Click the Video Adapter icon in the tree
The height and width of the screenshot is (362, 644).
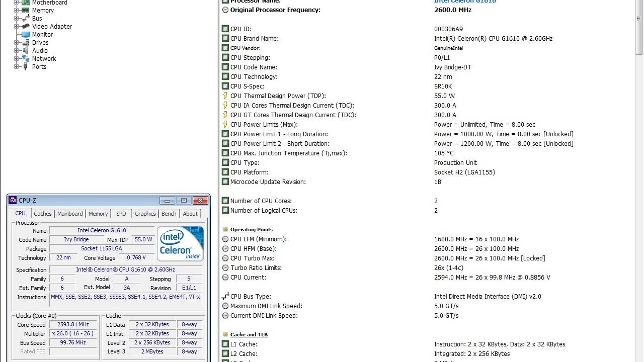click(25, 26)
